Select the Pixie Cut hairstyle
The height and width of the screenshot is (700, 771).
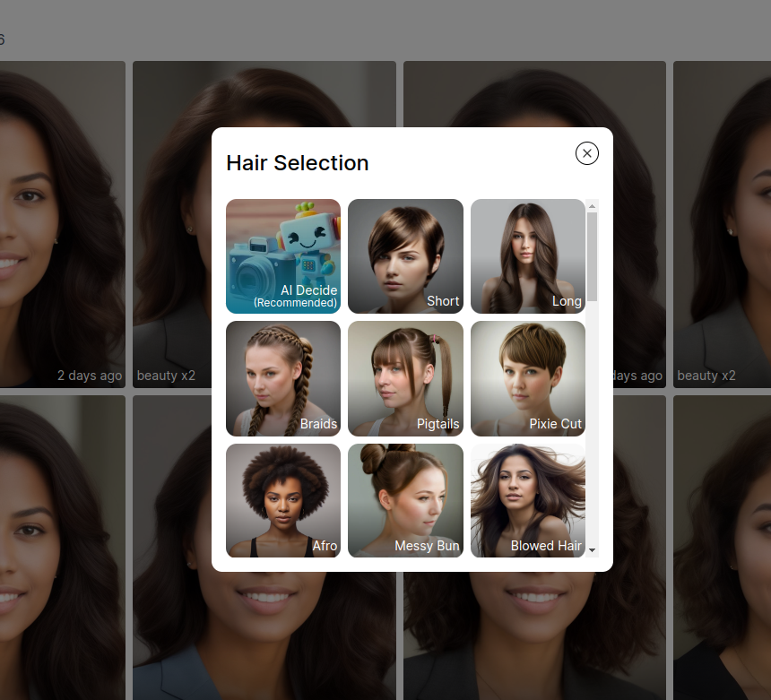(527, 378)
